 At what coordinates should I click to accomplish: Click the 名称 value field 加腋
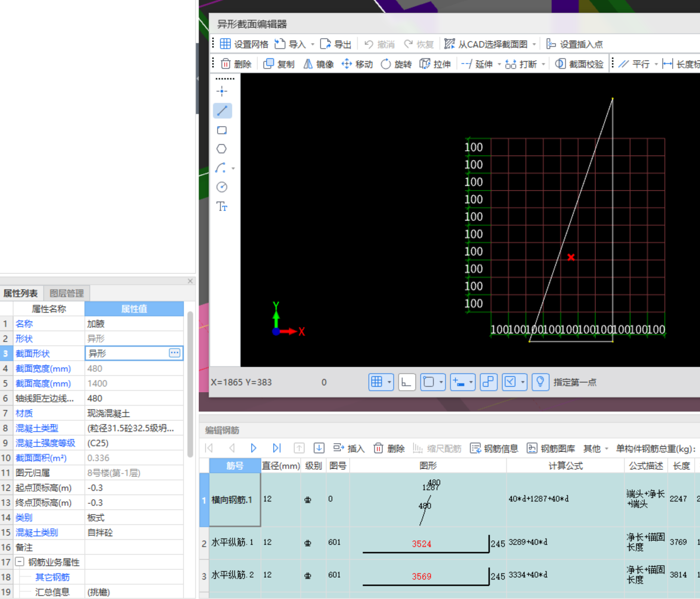(134, 324)
